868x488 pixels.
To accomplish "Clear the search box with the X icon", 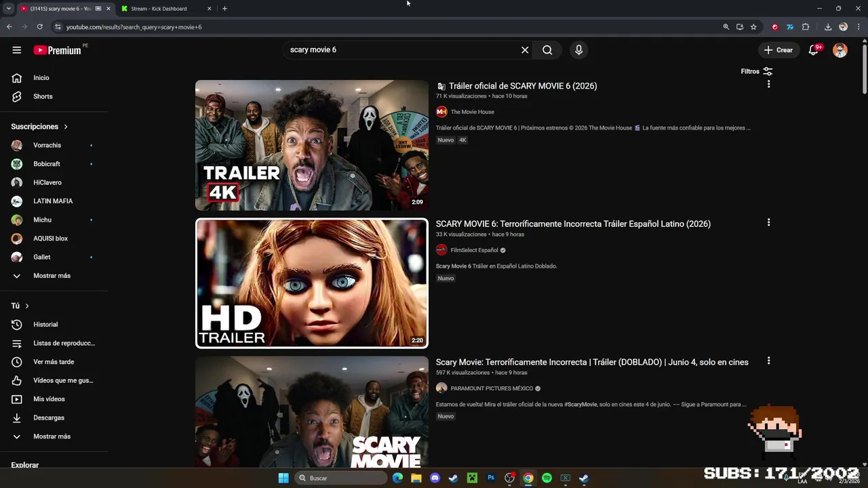I will (525, 50).
